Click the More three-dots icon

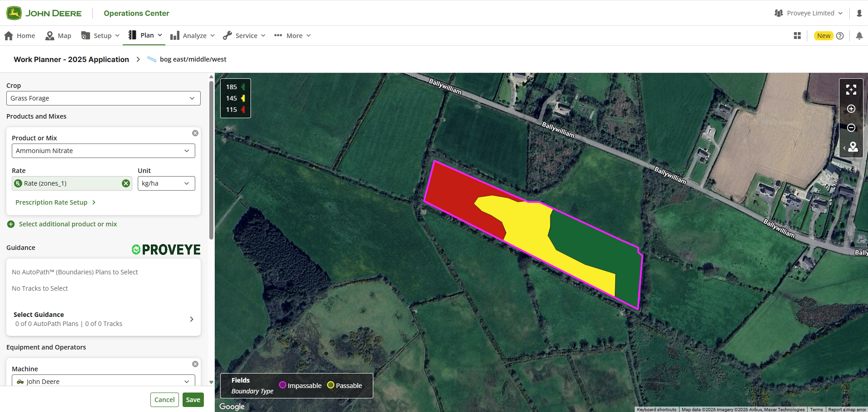click(x=278, y=35)
